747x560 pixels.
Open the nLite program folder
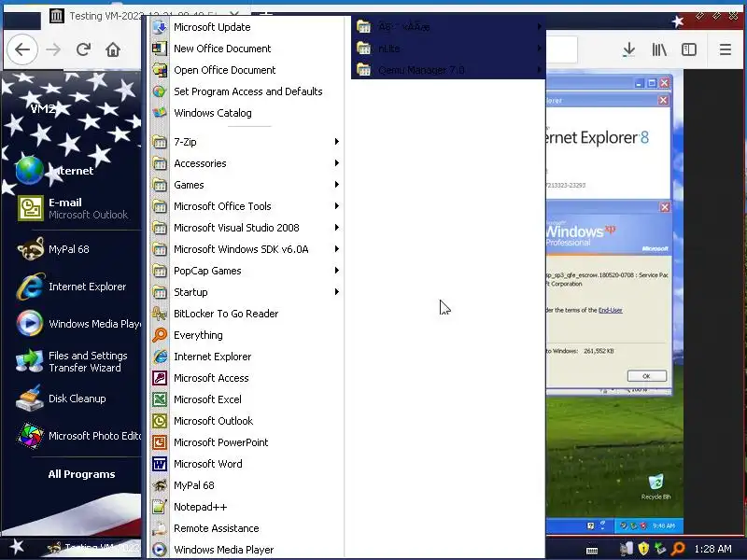pos(448,49)
